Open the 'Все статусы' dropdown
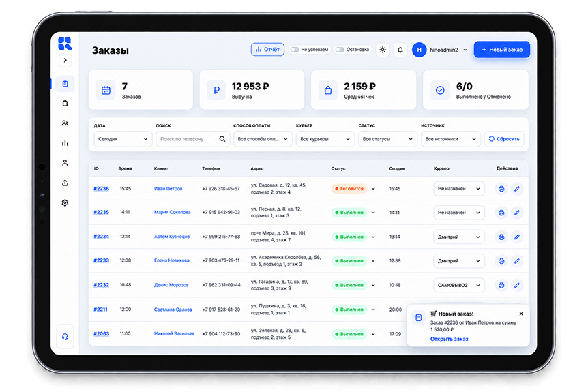 (x=387, y=139)
